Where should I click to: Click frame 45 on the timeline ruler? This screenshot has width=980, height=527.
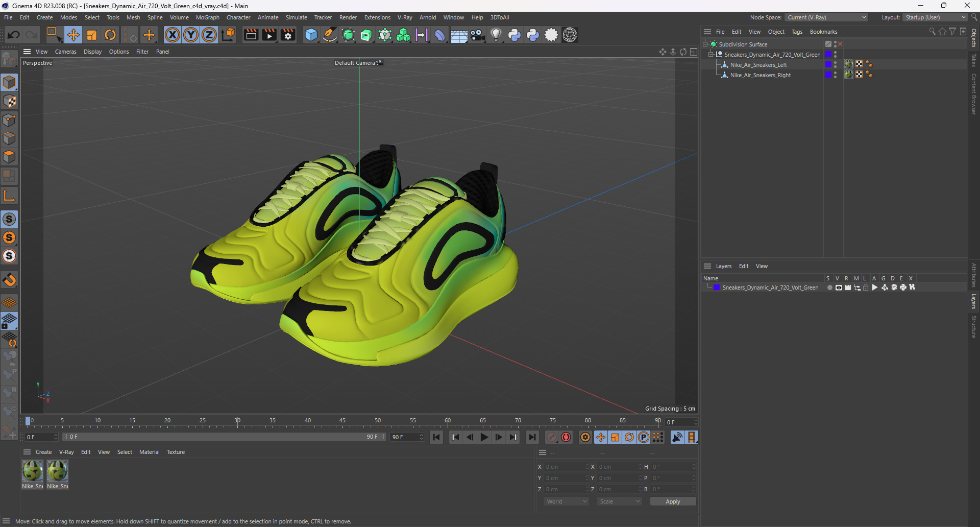click(x=342, y=421)
